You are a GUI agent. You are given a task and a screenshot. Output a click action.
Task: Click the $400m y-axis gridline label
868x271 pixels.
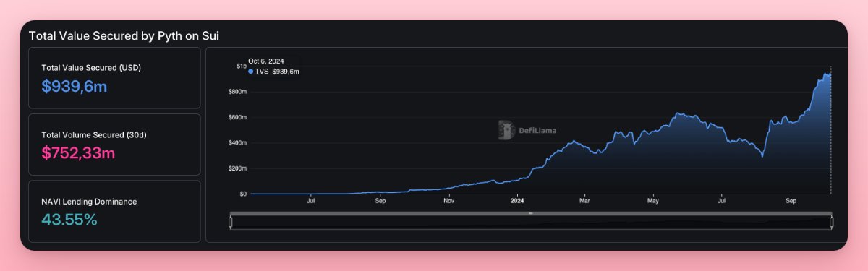click(x=238, y=143)
